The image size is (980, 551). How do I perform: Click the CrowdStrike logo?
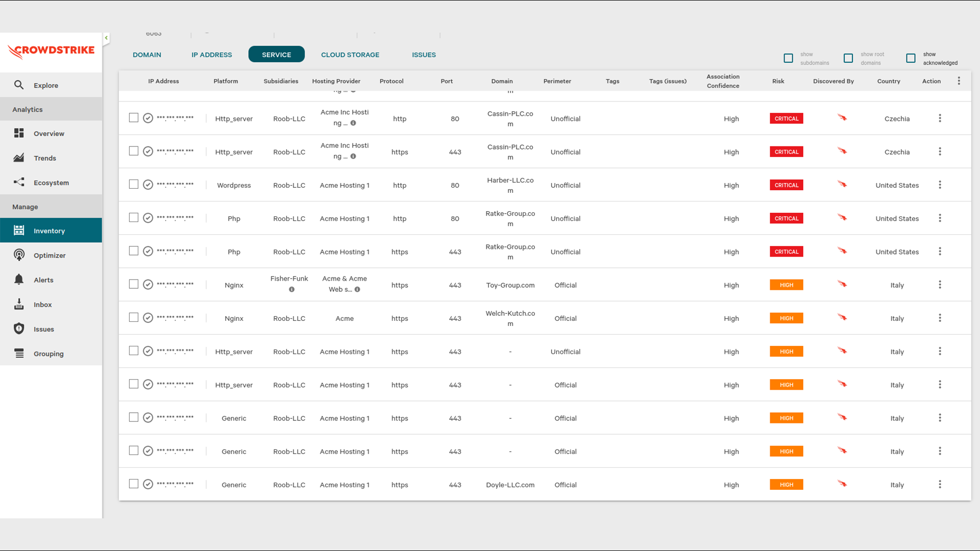coord(51,52)
